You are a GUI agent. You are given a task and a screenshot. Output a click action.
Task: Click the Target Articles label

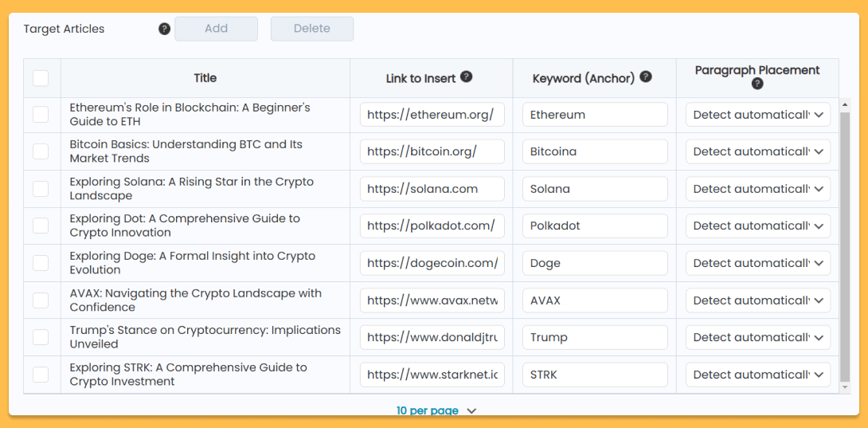(x=64, y=29)
